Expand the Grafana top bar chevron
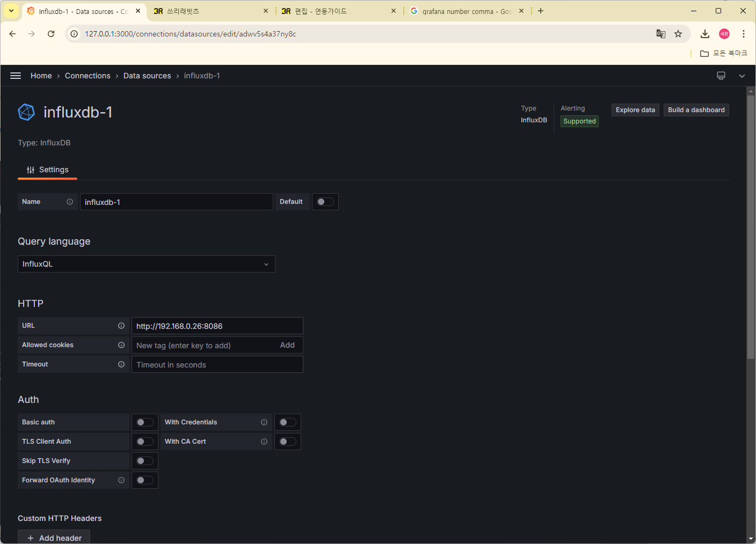This screenshot has height=544, width=756. (x=742, y=76)
